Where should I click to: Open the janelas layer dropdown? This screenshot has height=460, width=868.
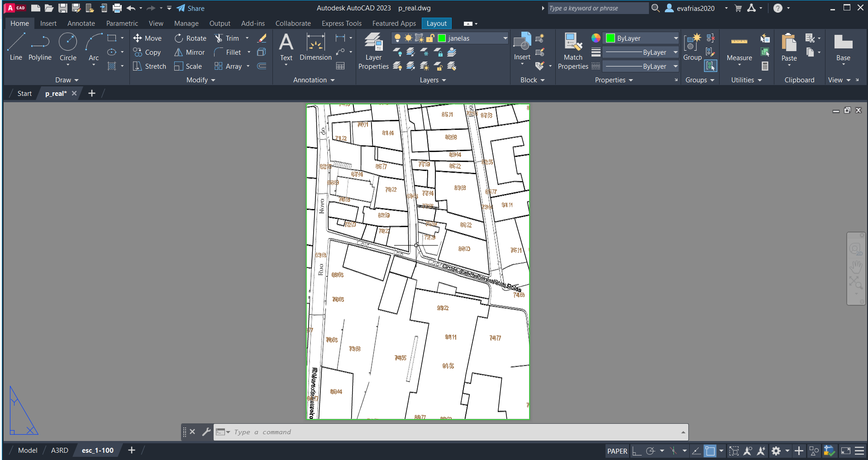pyautogui.click(x=505, y=38)
